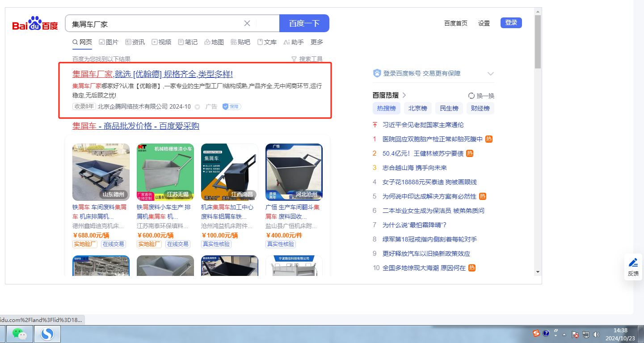Switch to the 笔记 tab
Viewport: 644px width, 343px height.
pyautogui.click(x=188, y=42)
